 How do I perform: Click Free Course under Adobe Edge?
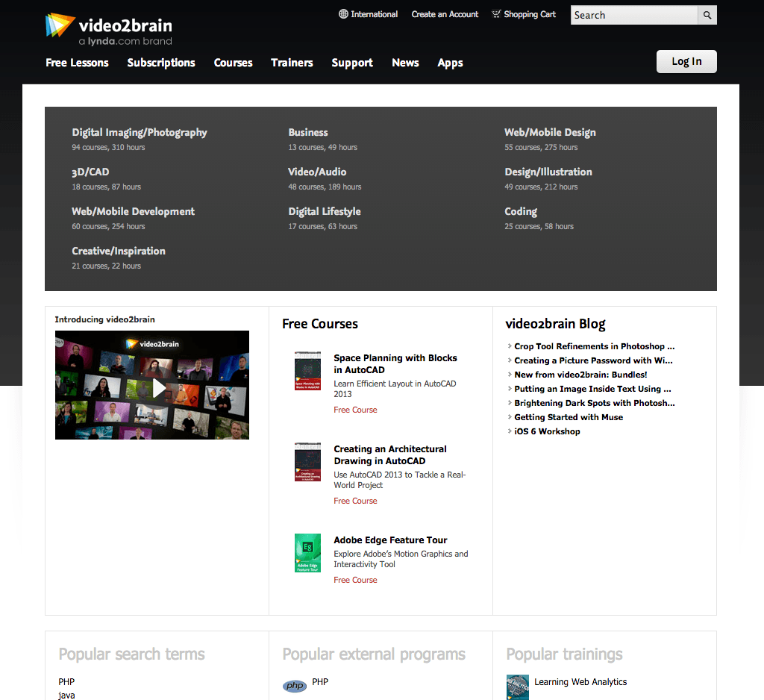click(355, 580)
